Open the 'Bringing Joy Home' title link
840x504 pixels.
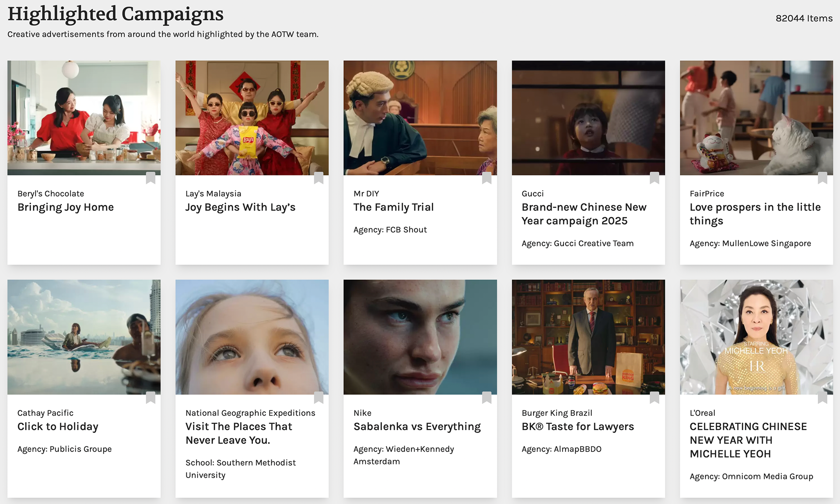[66, 207]
